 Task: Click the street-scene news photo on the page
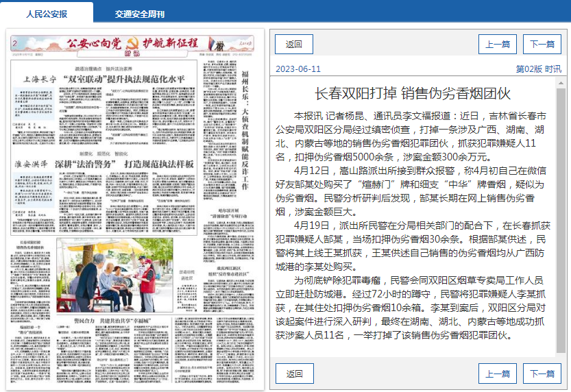(114, 275)
